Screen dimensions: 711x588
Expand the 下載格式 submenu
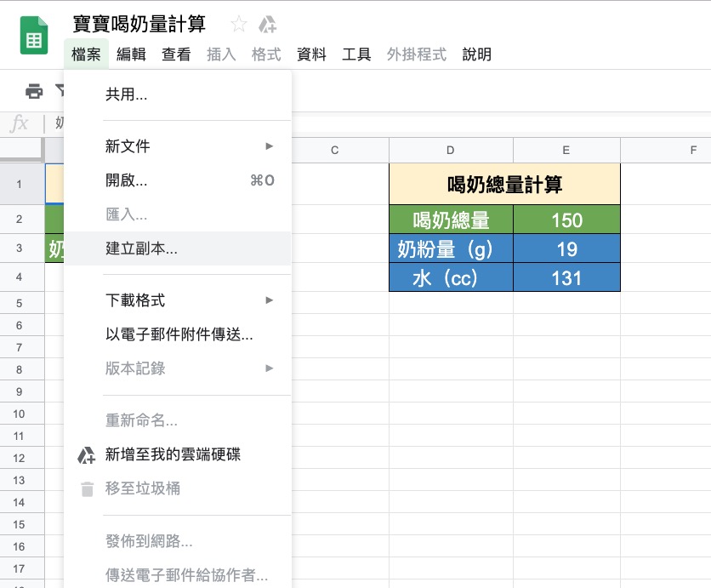click(x=269, y=300)
